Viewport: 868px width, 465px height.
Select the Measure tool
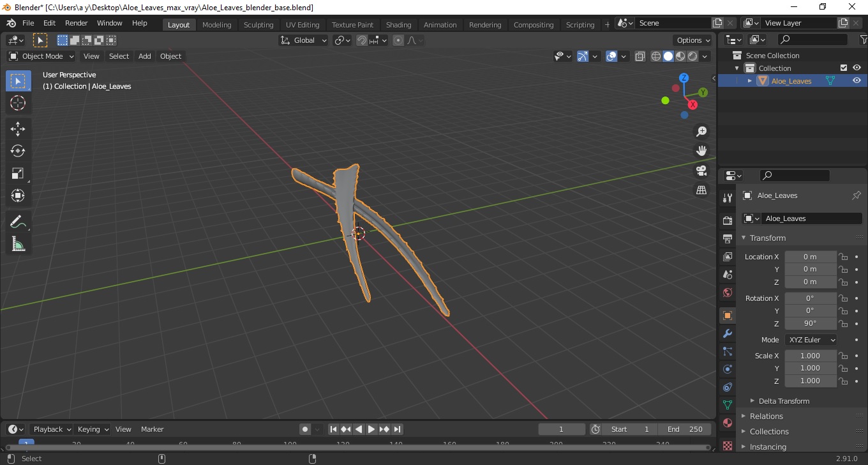point(18,244)
